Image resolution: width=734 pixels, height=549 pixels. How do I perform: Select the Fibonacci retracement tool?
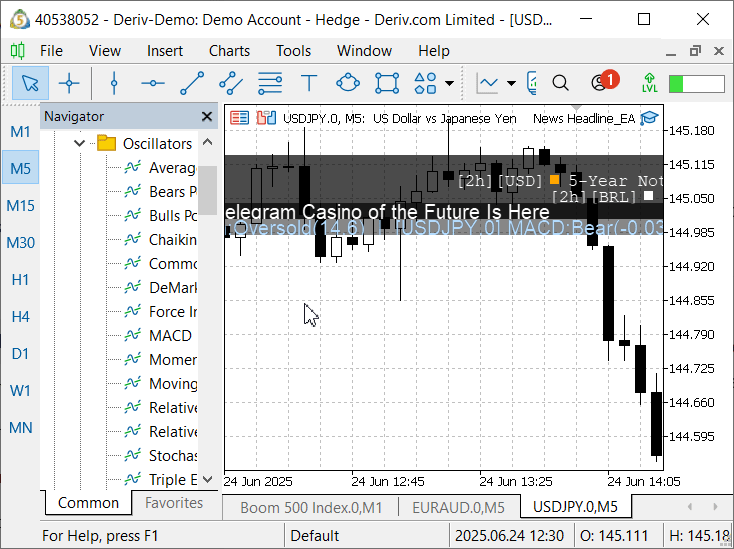pyautogui.click(x=270, y=83)
